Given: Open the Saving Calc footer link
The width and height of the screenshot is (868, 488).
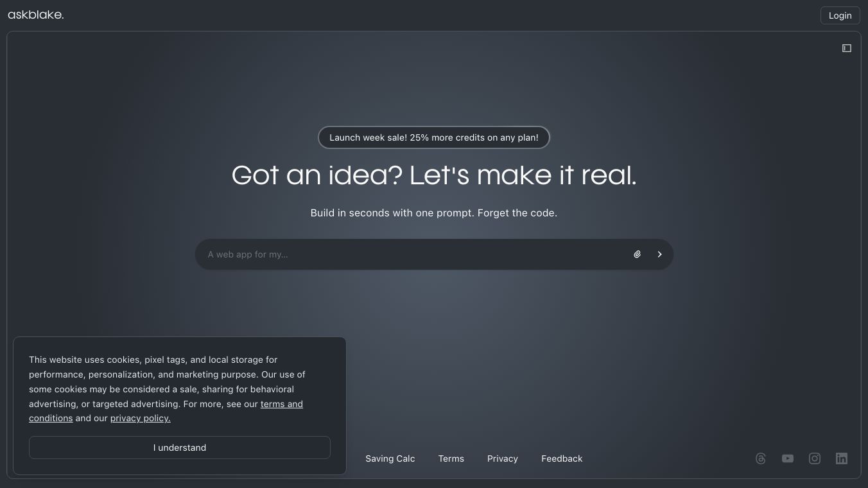Looking at the screenshot, I should (390, 458).
